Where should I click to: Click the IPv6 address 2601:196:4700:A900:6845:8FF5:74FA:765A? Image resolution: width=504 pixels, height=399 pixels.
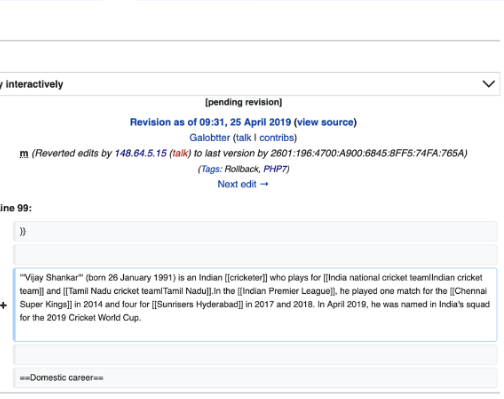pos(367,153)
